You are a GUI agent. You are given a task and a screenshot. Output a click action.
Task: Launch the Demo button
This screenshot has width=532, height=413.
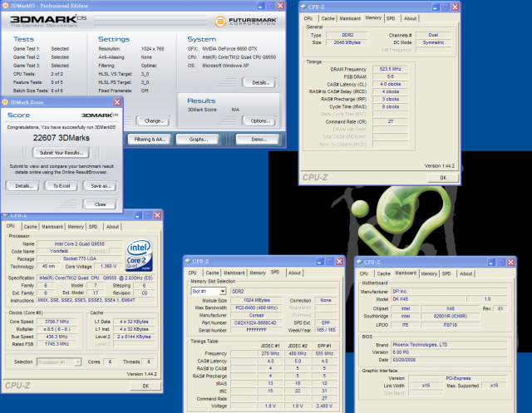click(259, 139)
